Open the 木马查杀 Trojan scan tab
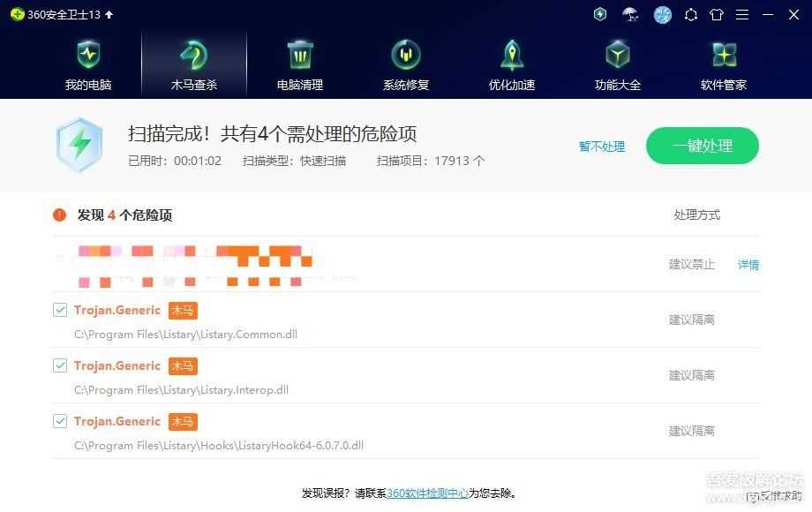 point(194,65)
